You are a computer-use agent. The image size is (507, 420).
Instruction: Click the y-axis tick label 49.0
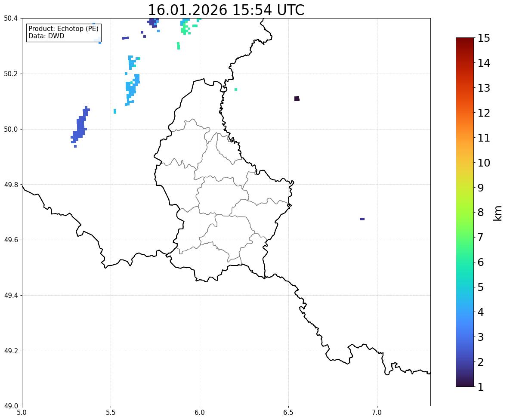[x=11, y=406]
